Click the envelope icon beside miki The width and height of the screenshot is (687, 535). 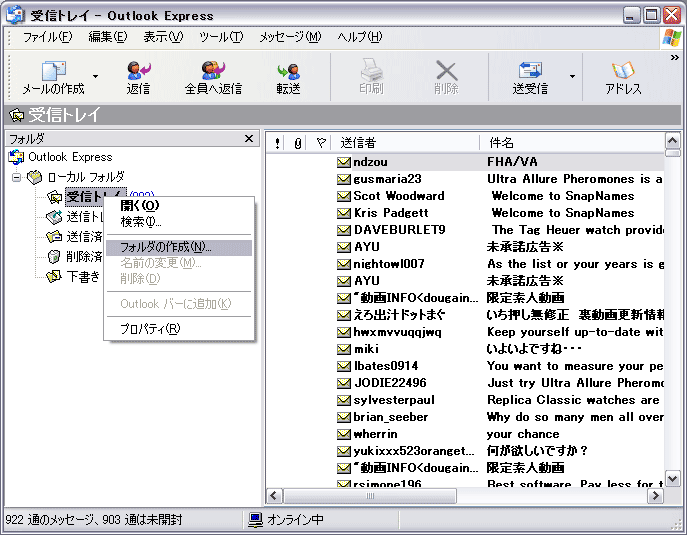pos(344,349)
